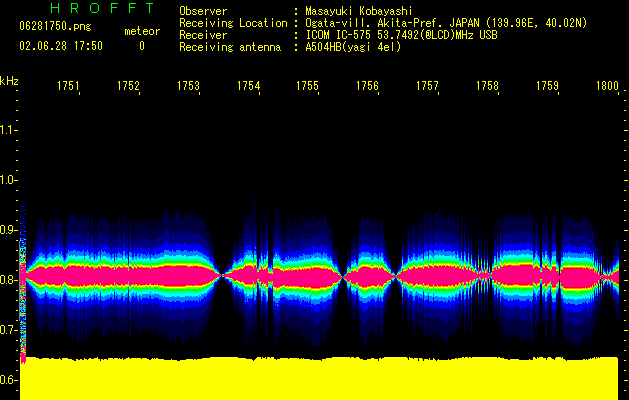Click the Receiving antenna label
629x400 pixels.
pos(230,47)
